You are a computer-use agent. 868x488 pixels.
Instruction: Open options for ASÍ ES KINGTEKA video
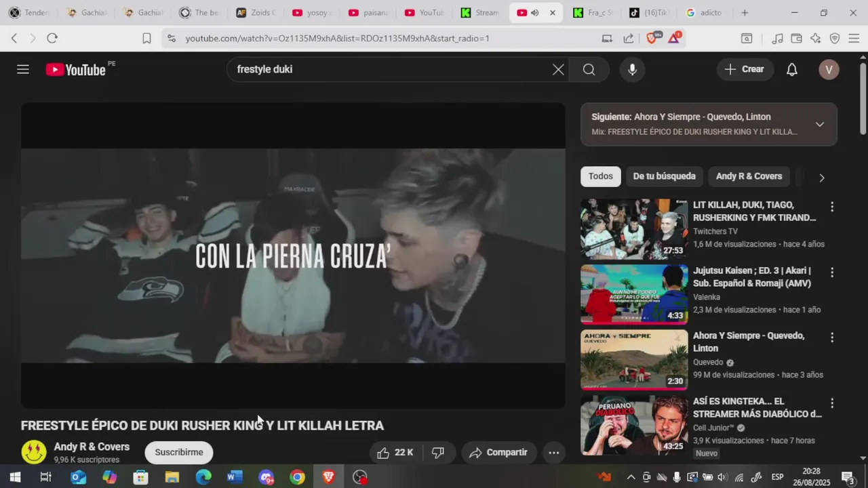832,403
